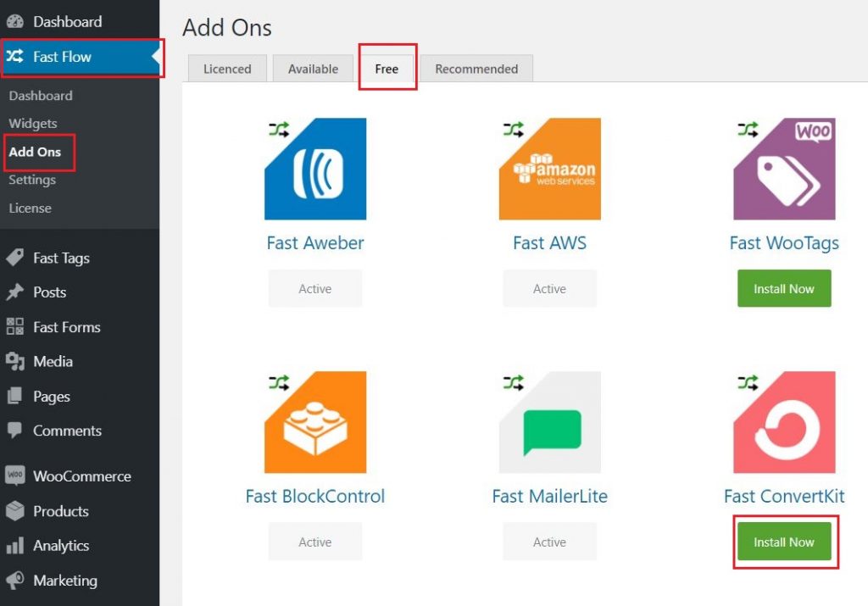This screenshot has width=868, height=606.
Task: Open the top Dashboard menu item
Action: pos(80,21)
